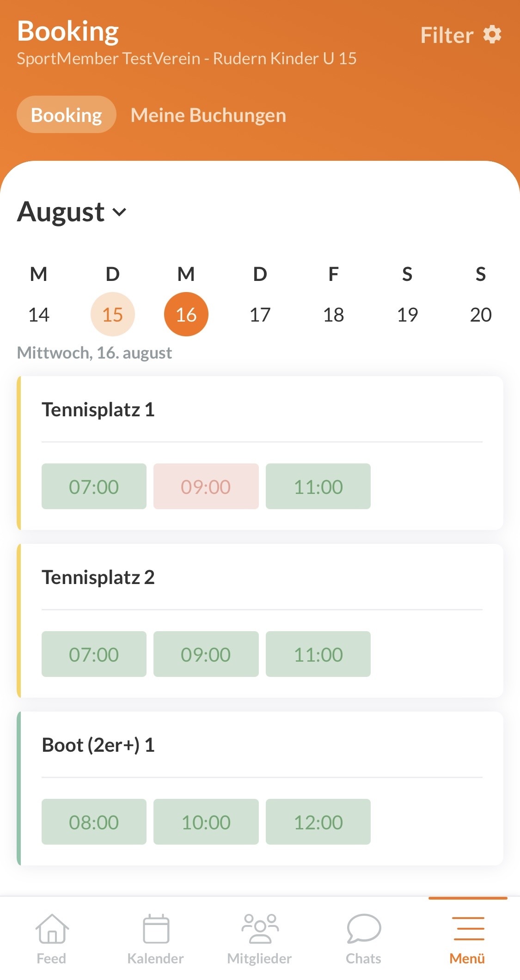Select Monday the 14th date
Screen dimensions: 520x980
pos(39,315)
